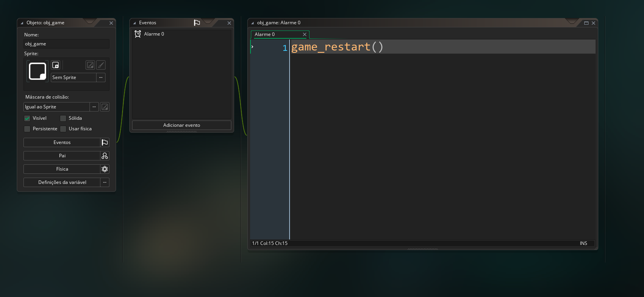The image size is (644, 297).
Task: Uncheck the Visível checkbox
Action: pyautogui.click(x=27, y=118)
